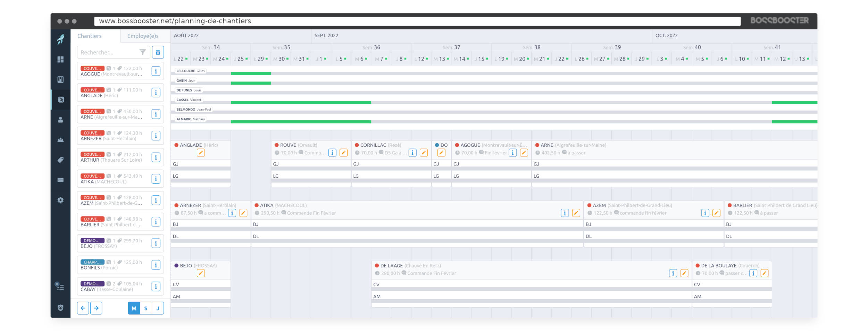The width and height of the screenshot is (868, 331).
Task: Click the BossBooster rocket logo in sidebar
Action: coord(60,39)
